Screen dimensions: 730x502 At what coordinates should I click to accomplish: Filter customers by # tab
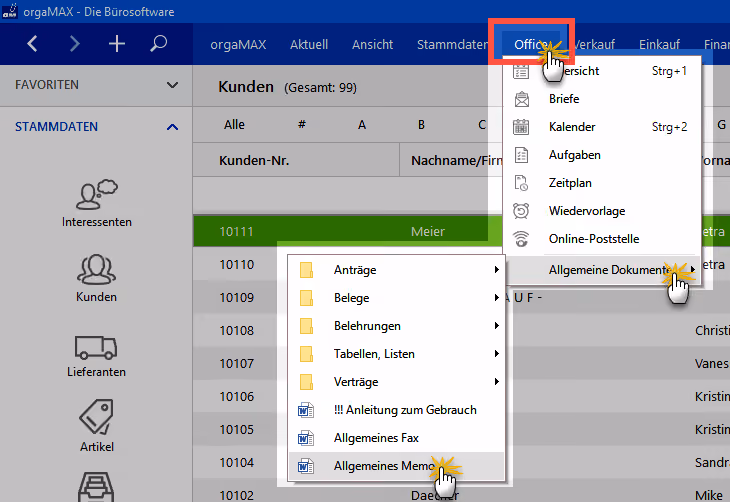point(302,125)
